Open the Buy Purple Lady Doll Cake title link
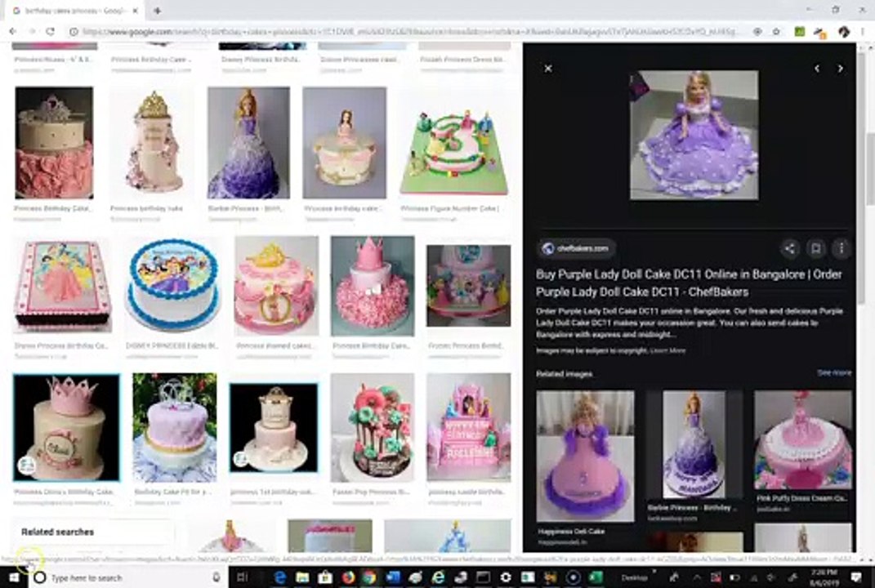The width and height of the screenshot is (875, 588). pyautogui.click(x=689, y=283)
